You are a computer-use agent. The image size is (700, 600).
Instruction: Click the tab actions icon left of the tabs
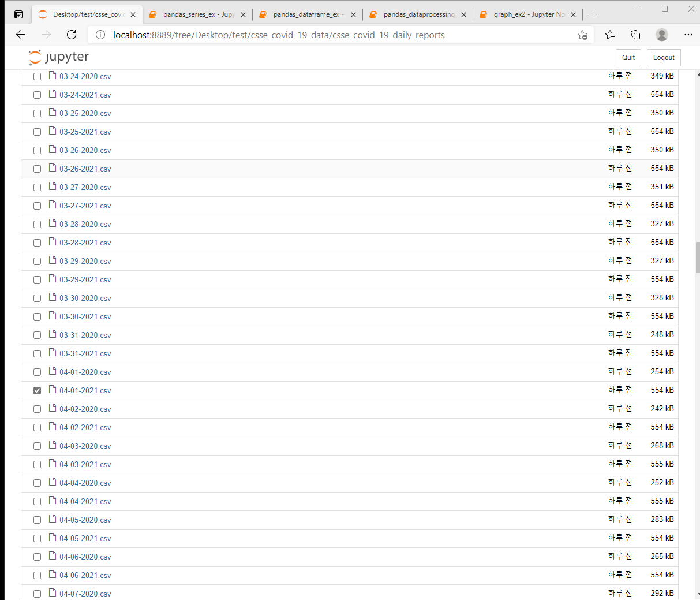[x=18, y=14]
